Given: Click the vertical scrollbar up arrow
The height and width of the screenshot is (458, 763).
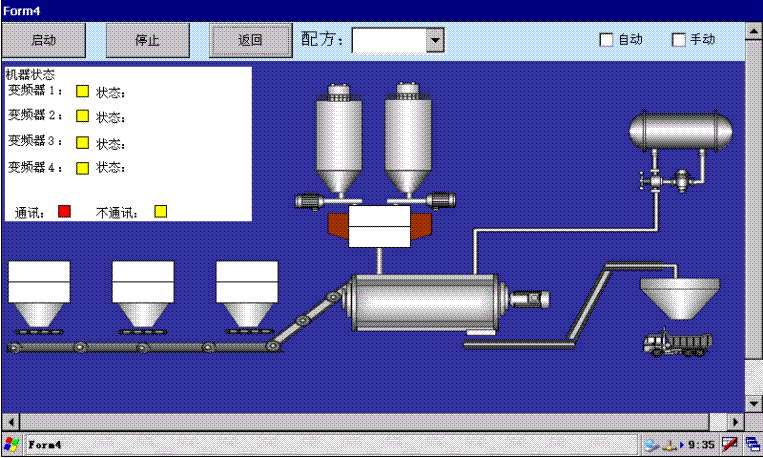Looking at the screenshot, I should [x=753, y=31].
